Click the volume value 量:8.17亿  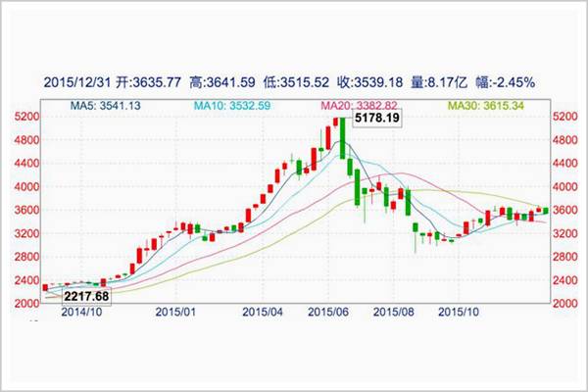click(439, 82)
